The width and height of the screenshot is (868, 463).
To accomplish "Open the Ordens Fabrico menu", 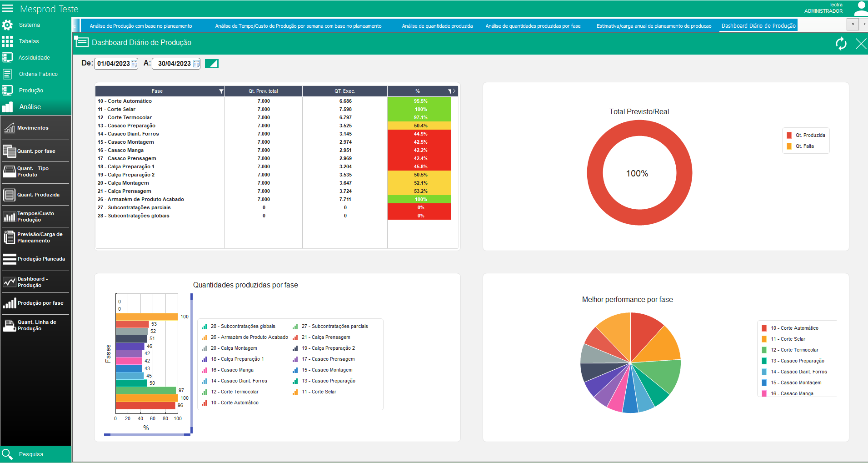I will coord(36,74).
